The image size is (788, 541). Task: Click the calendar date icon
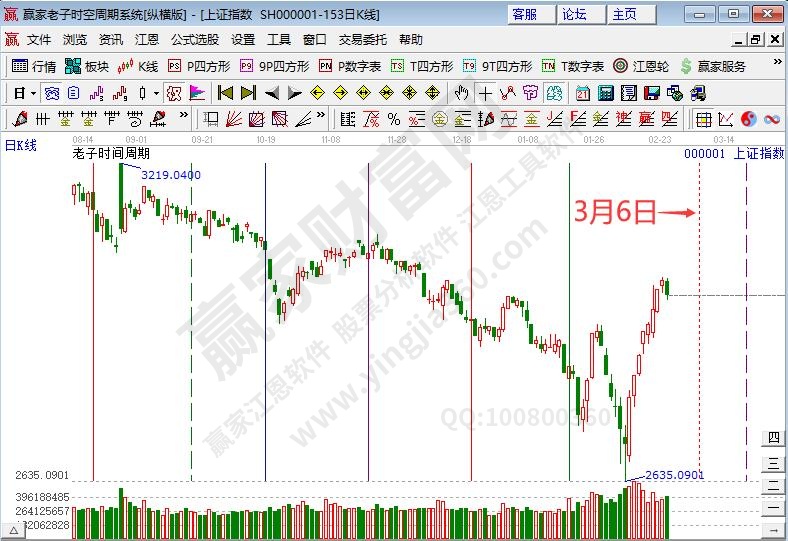pos(582,93)
